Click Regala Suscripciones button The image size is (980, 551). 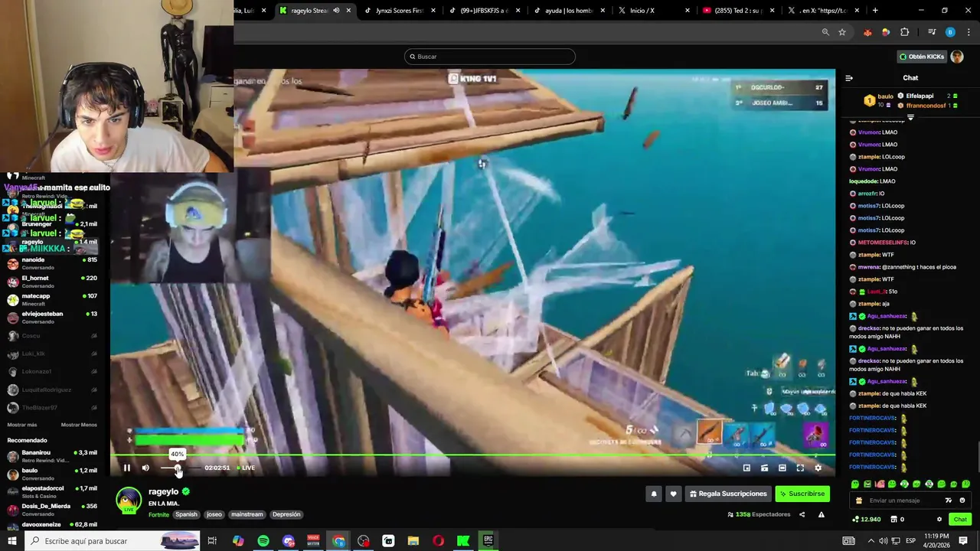pyautogui.click(x=728, y=494)
